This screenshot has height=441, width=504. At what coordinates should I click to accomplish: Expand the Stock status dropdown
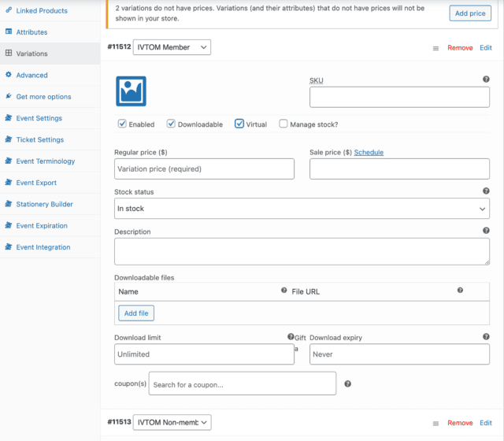point(302,209)
